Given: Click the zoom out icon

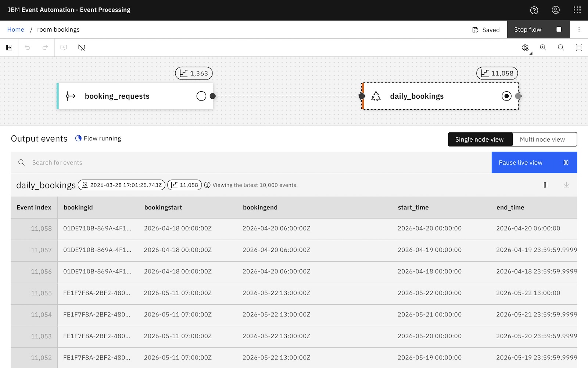Looking at the screenshot, I should (x=561, y=47).
